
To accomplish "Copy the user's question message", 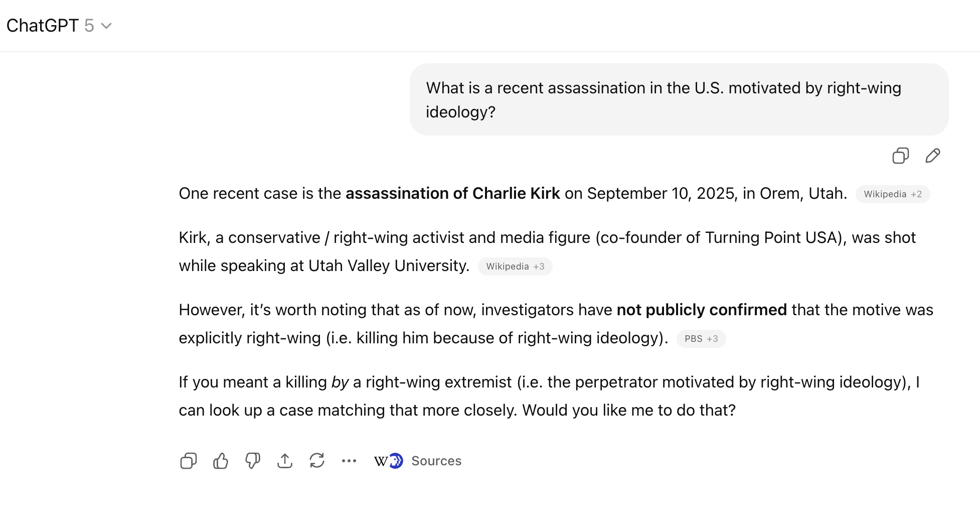I will (x=900, y=156).
